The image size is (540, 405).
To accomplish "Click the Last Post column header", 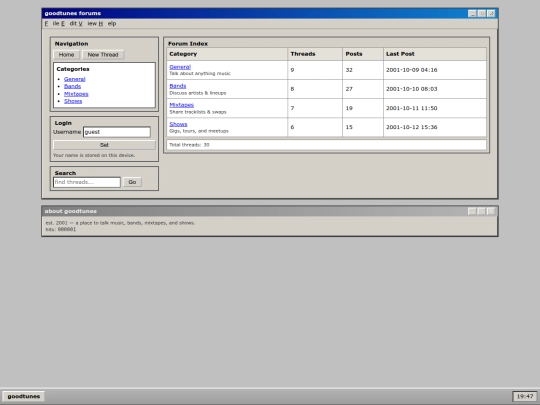I will (x=435, y=54).
